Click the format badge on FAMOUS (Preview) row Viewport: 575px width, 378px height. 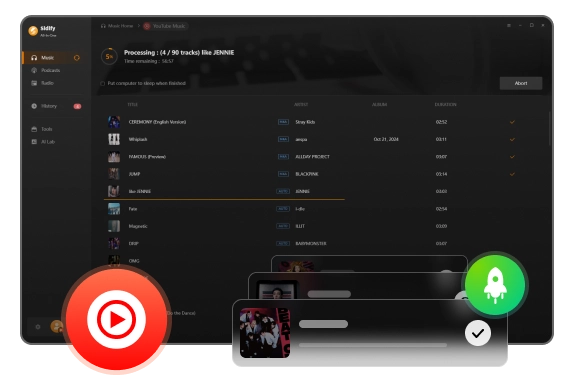coord(283,157)
